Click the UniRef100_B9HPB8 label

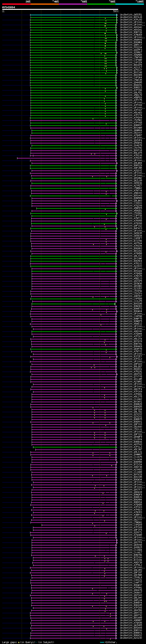(x=131, y=462)
